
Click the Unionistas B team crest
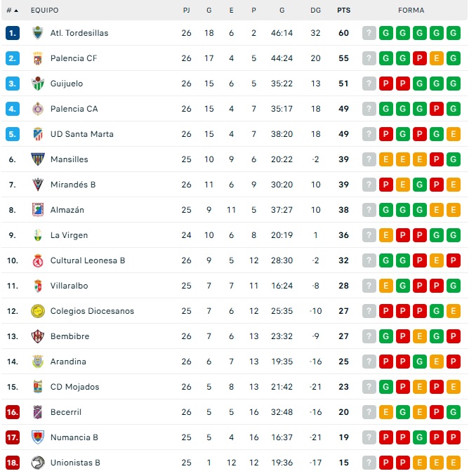(38, 463)
